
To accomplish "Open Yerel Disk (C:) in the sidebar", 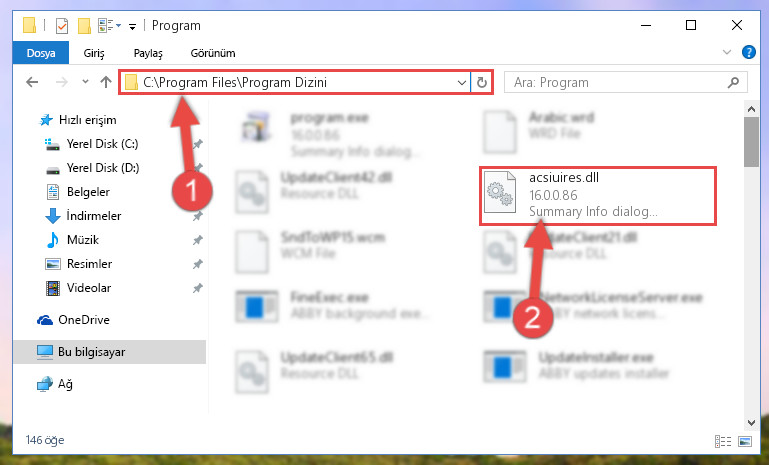I will [x=103, y=144].
